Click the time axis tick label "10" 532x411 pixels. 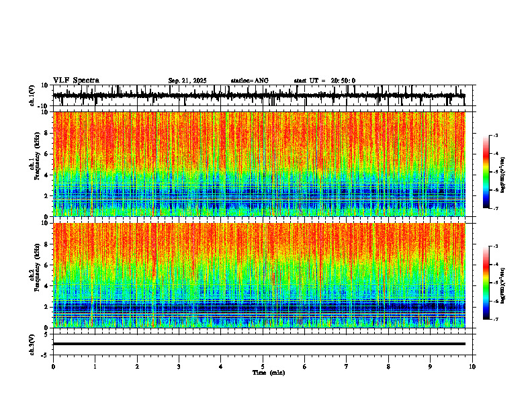[x=472, y=367]
